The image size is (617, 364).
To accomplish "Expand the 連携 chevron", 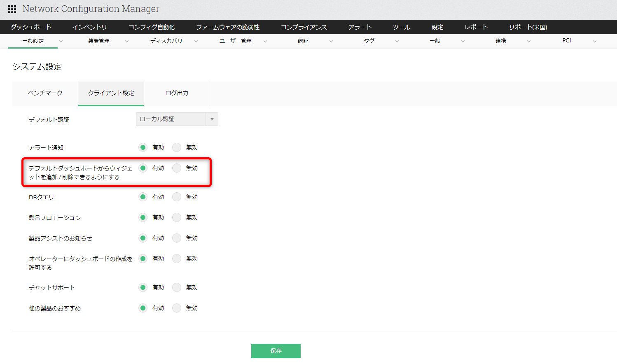I will pos(529,41).
